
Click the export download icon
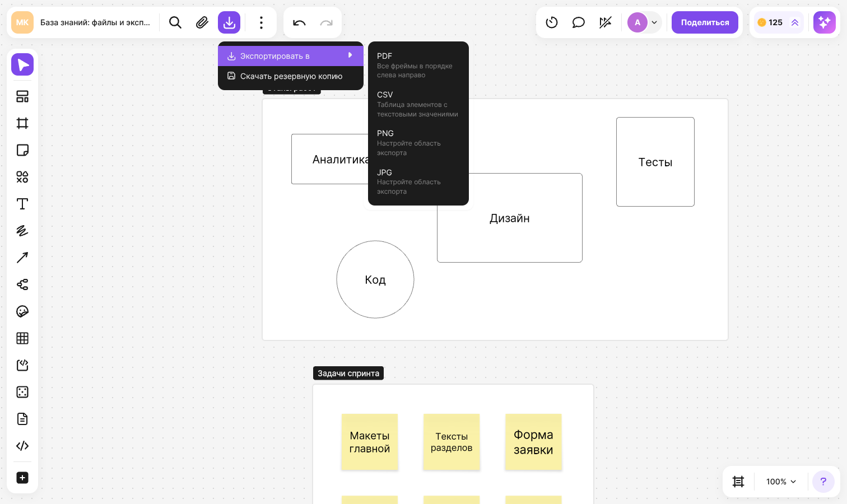pyautogui.click(x=229, y=22)
